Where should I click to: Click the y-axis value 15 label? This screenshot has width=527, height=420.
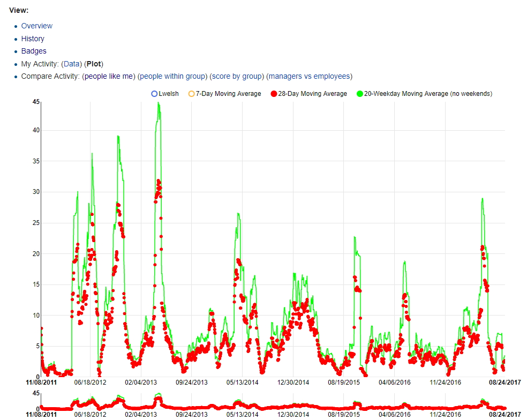tap(36, 284)
